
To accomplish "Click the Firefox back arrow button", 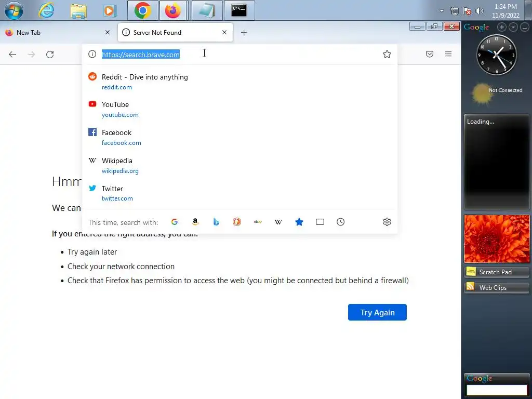I will click(12, 54).
